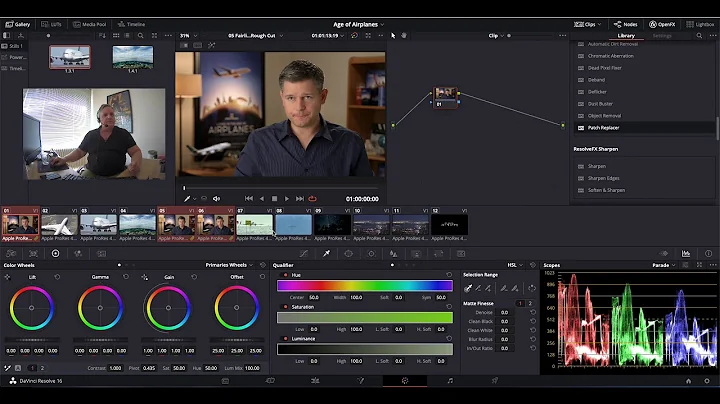The height and width of the screenshot is (404, 720).
Task: Edit the Contrast value field
Action: tap(115, 368)
